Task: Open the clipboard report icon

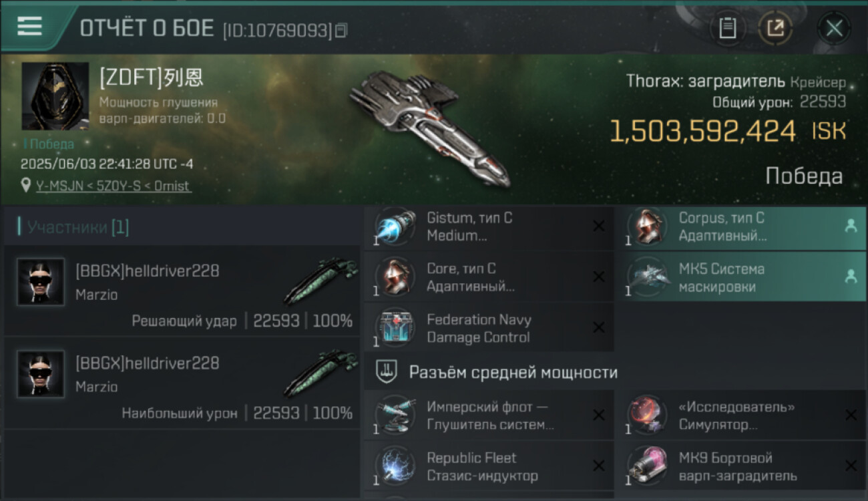Action: tap(727, 28)
